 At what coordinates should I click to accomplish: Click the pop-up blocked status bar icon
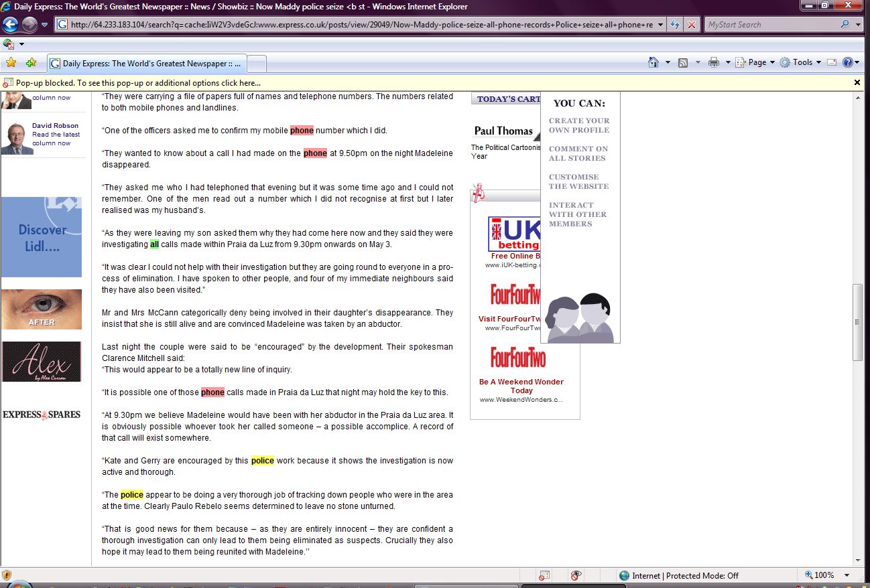[544, 575]
